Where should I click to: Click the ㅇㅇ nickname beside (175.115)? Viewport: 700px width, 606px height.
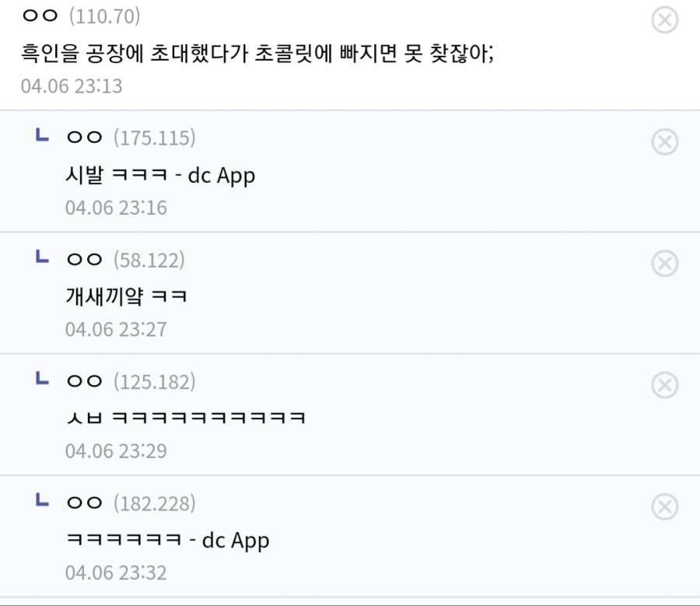click(x=84, y=137)
